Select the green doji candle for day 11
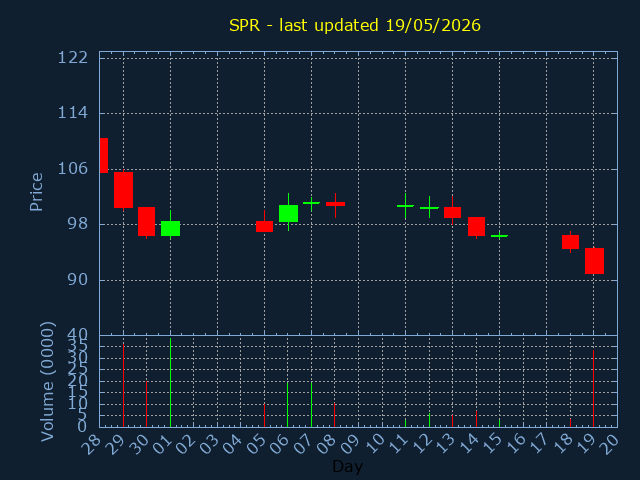Image resolution: width=640 pixels, height=480 pixels. click(405, 206)
